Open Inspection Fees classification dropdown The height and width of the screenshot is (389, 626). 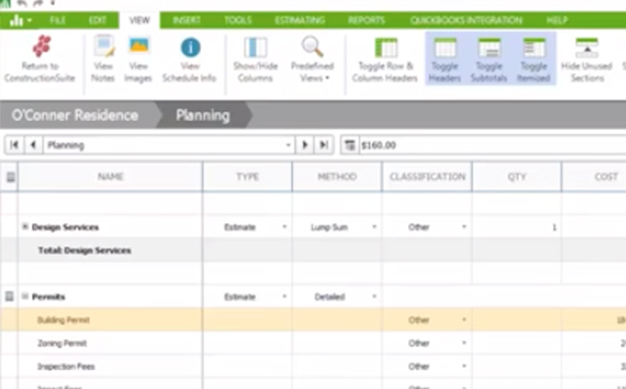tap(464, 366)
